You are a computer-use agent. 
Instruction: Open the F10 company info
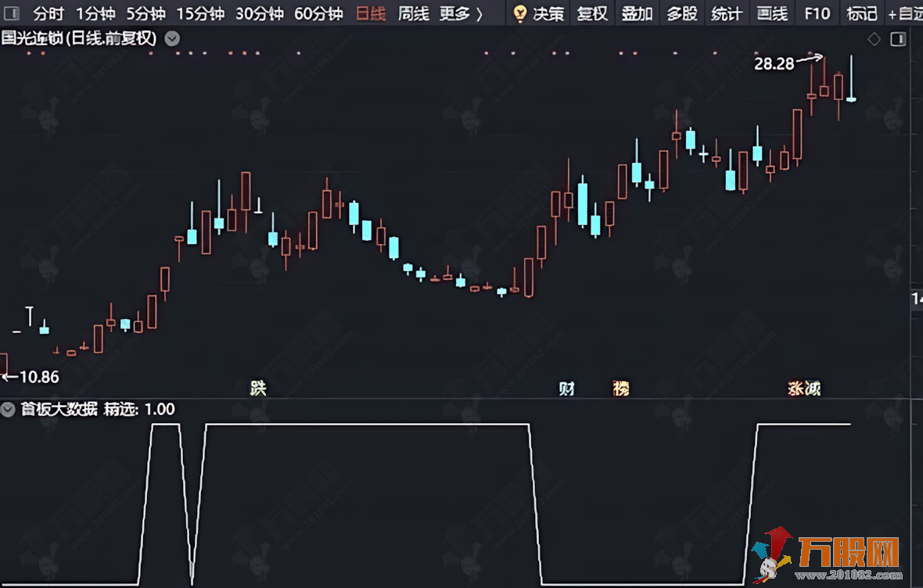click(x=817, y=13)
